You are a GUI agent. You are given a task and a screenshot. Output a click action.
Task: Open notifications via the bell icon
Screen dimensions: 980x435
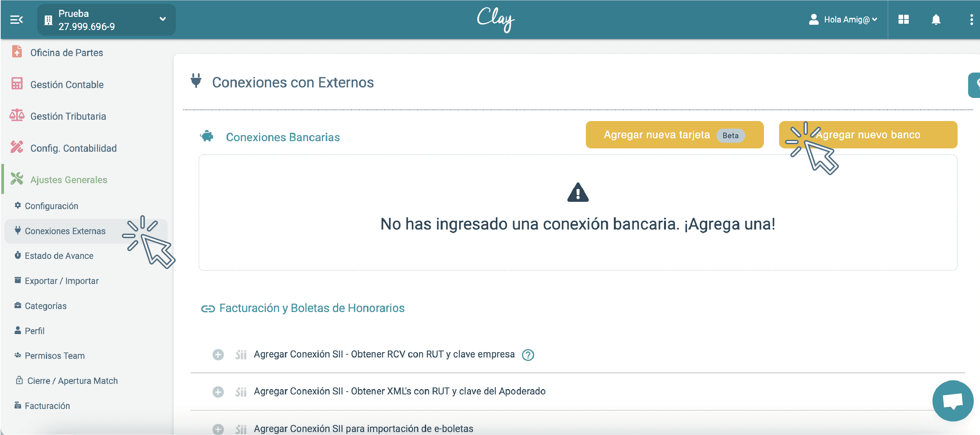point(936,19)
